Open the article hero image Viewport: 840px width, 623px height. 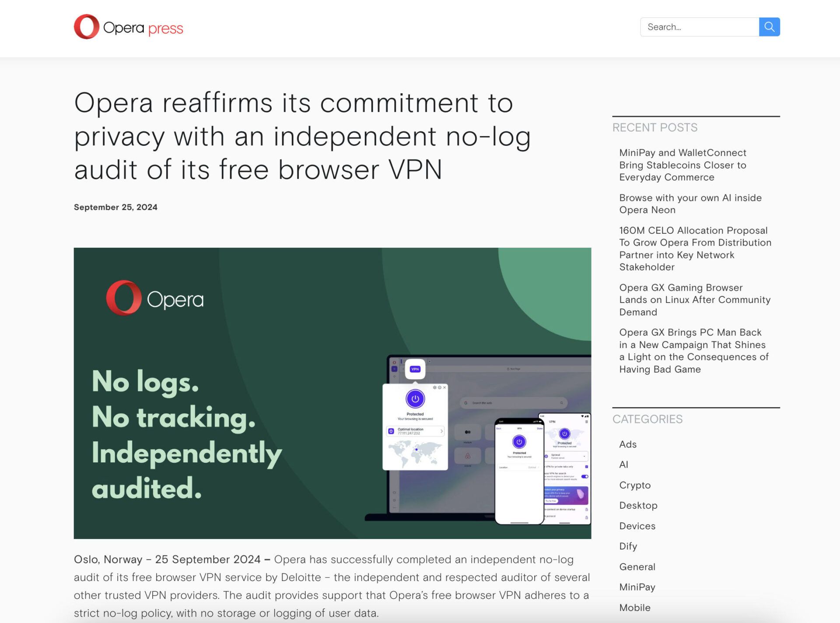(x=332, y=393)
